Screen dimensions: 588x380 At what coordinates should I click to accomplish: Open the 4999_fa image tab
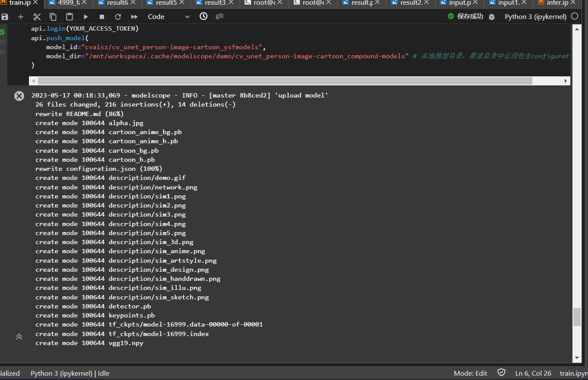click(69, 3)
